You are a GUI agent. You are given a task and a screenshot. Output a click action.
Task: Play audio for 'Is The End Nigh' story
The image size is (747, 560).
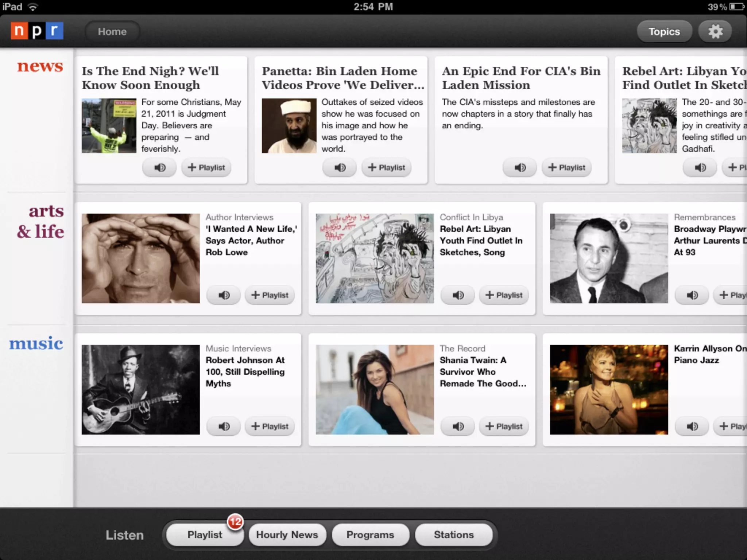[x=160, y=168]
